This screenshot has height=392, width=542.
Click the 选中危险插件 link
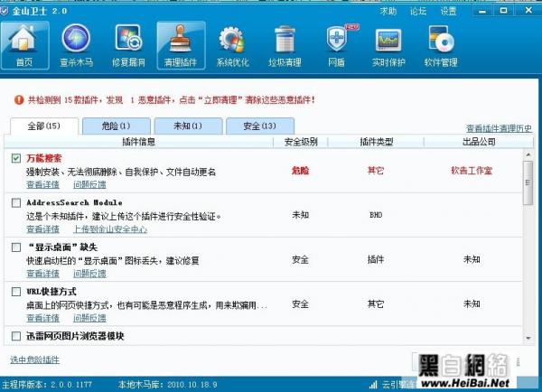point(34,359)
